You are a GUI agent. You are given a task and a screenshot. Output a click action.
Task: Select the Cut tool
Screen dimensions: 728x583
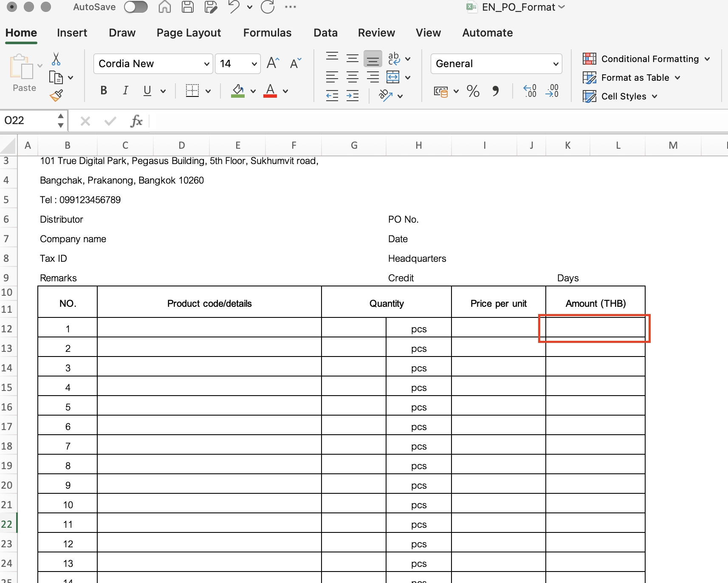56,59
